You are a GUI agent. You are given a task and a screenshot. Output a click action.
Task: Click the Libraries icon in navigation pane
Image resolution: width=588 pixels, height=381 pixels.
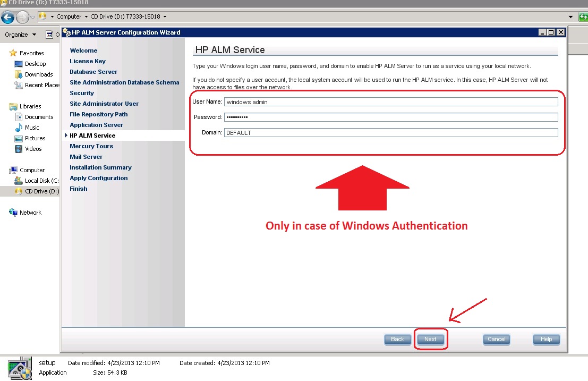pyautogui.click(x=13, y=106)
